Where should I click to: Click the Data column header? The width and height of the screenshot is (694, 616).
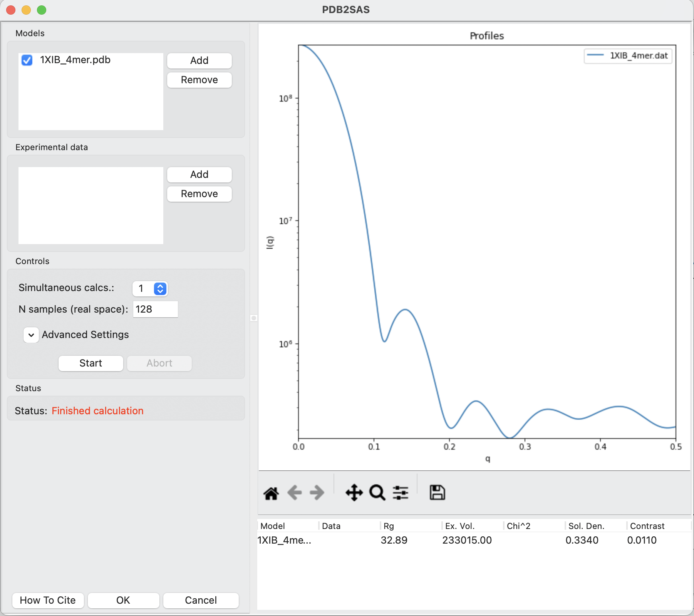350,526
